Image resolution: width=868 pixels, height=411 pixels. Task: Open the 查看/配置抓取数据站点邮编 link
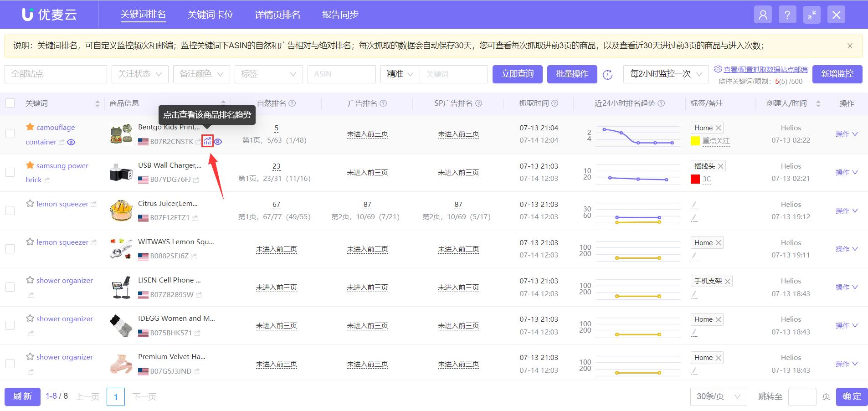tap(765, 69)
